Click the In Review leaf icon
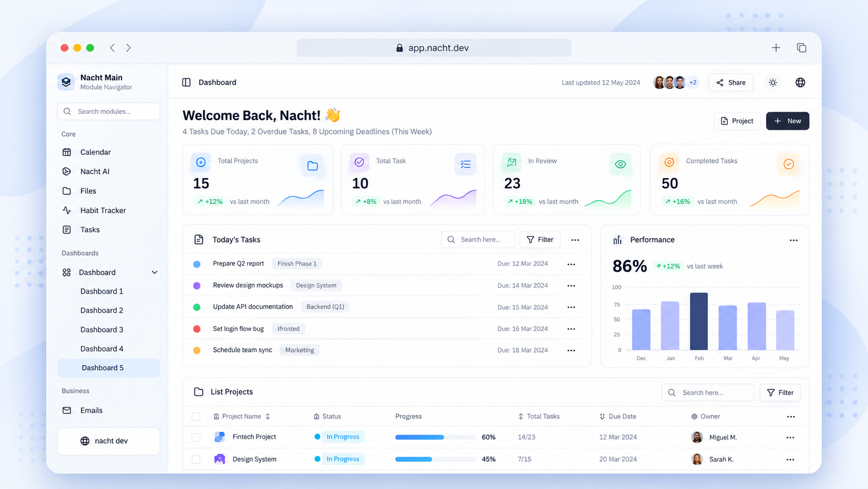 512,162
